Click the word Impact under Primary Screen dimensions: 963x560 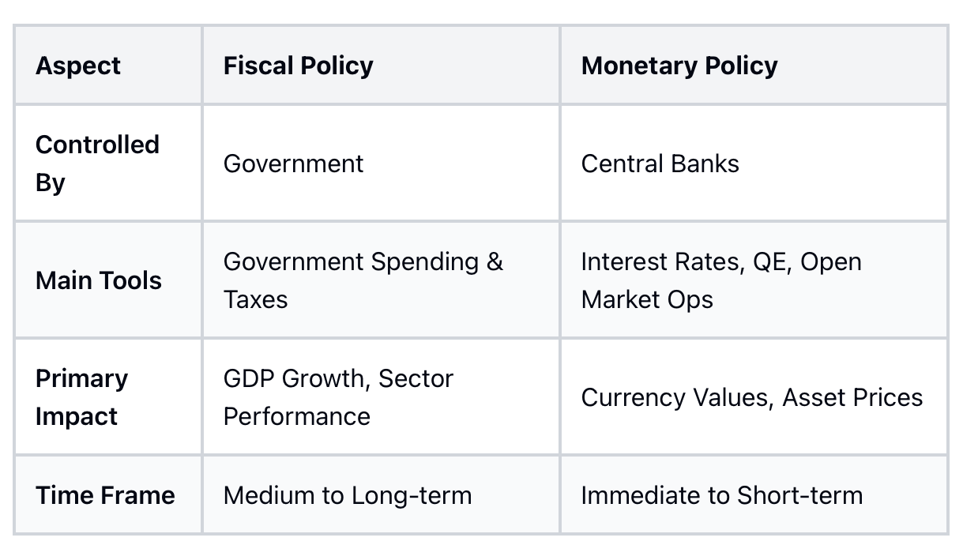point(77,417)
